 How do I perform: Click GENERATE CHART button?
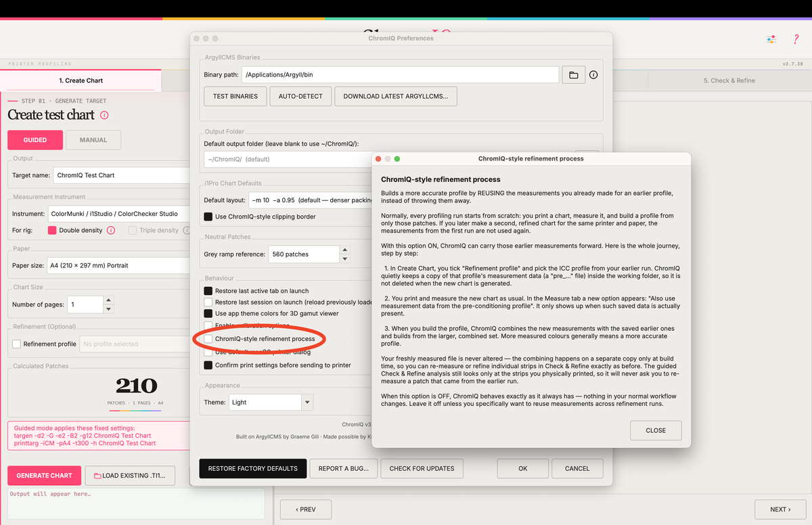tap(45, 476)
